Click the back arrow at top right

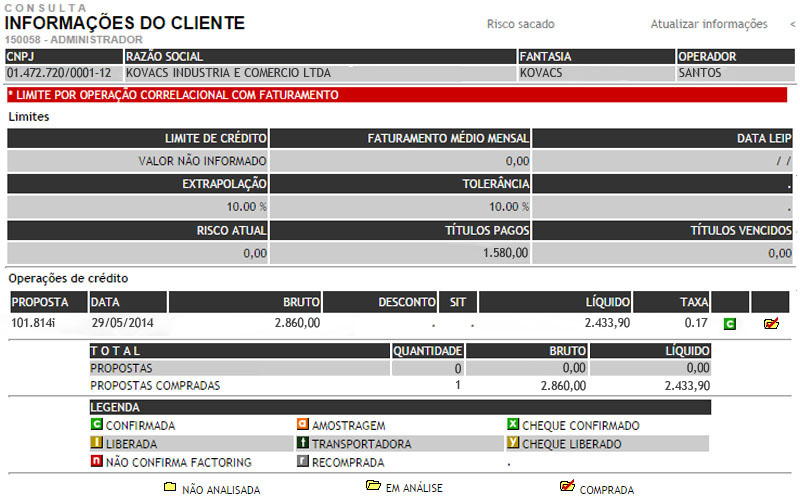(793, 24)
